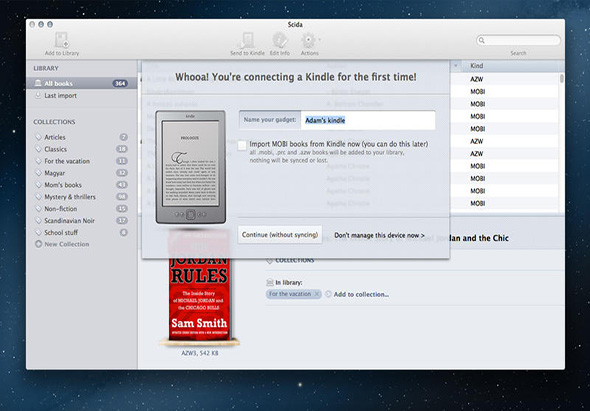
Task: Click the All books library icon
Action: (x=38, y=83)
